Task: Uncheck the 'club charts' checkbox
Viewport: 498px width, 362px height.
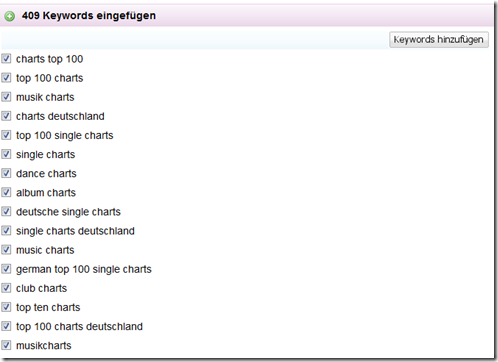Action: click(x=6, y=288)
